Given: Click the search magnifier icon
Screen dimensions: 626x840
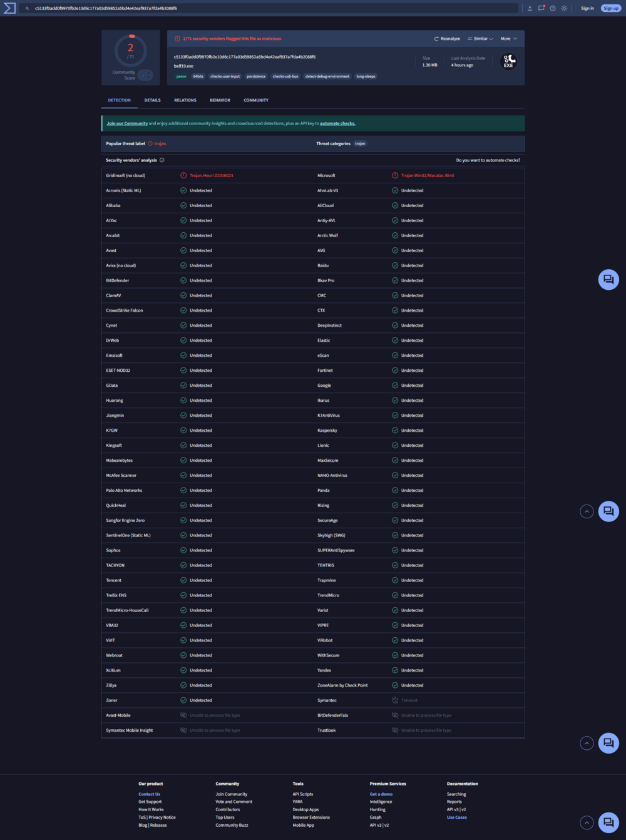Looking at the screenshot, I should point(27,8).
